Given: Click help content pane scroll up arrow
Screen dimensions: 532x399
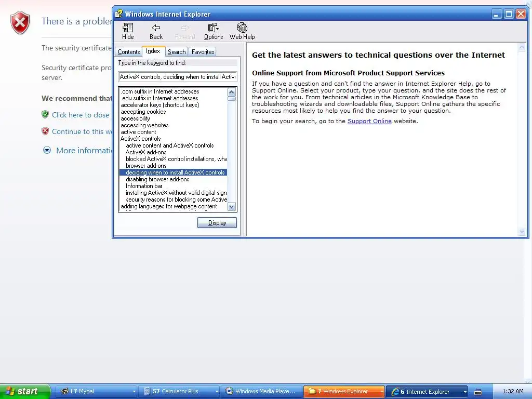Looking at the screenshot, I should point(522,47).
